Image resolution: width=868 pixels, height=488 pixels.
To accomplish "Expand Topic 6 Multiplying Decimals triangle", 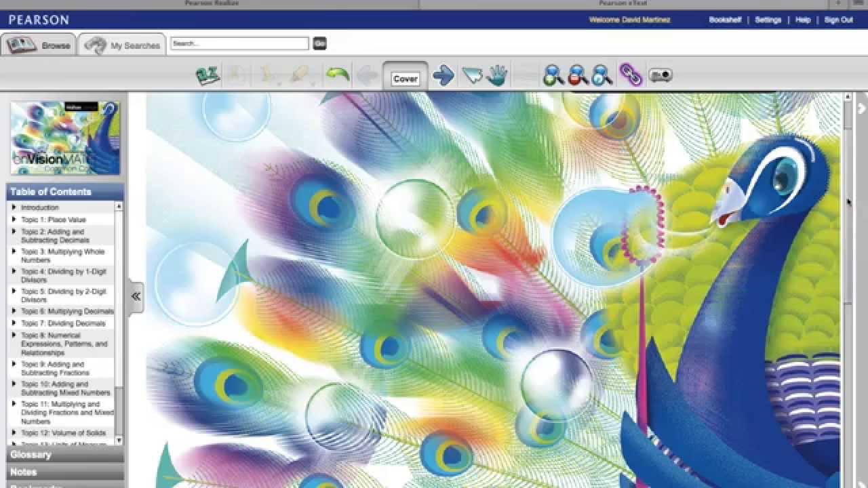I will [14, 311].
